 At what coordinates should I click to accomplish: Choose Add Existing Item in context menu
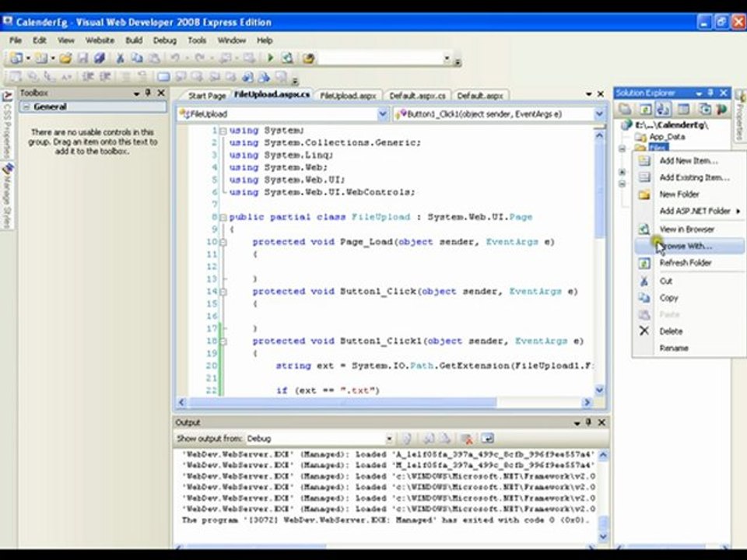689,177
